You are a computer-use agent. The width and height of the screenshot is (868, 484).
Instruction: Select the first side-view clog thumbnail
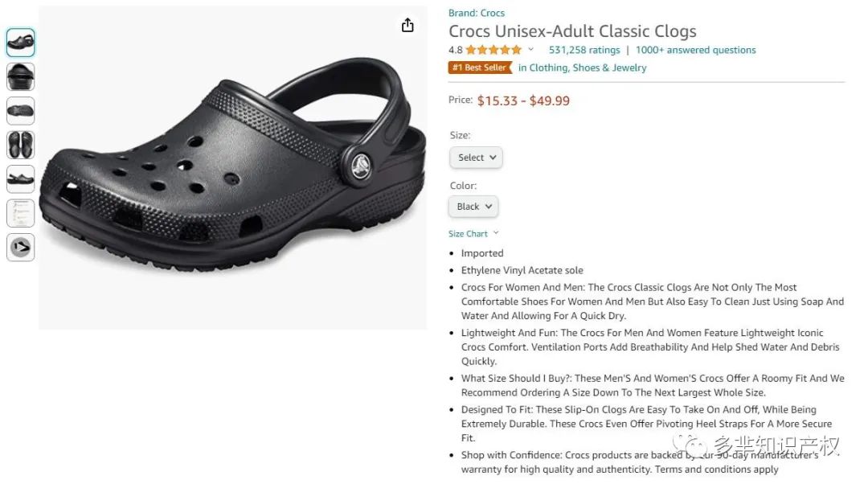pos(21,43)
